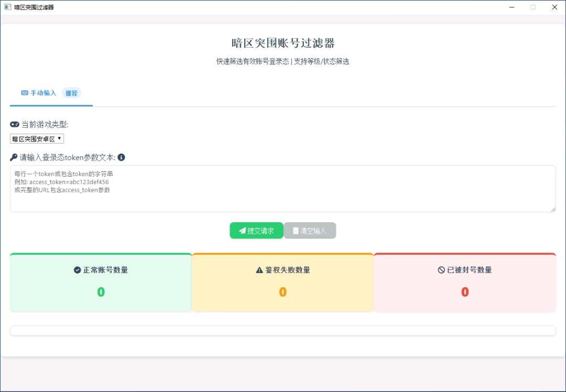The width and height of the screenshot is (566, 392).
Task: Click the 已被封号数量 red count 0
Action: [x=465, y=292]
